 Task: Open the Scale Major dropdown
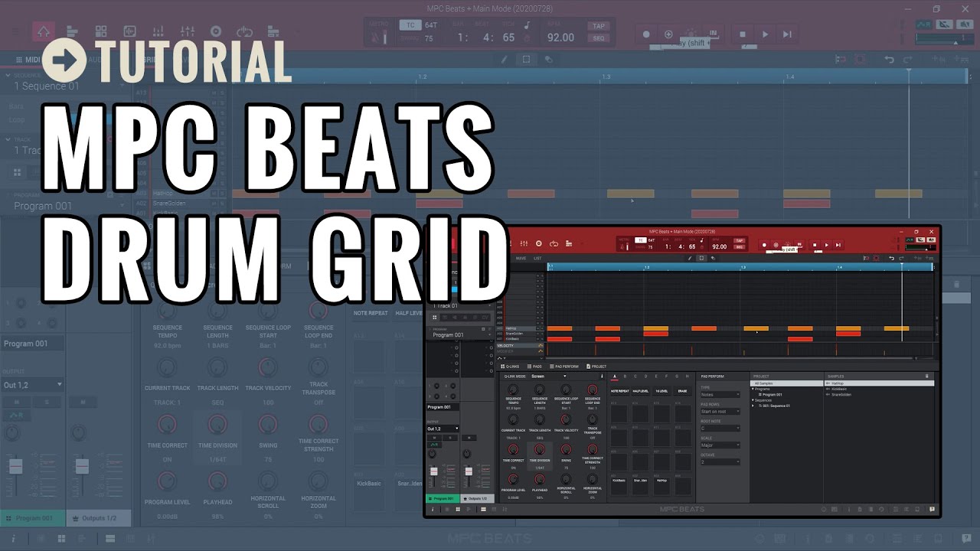[x=720, y=445]
